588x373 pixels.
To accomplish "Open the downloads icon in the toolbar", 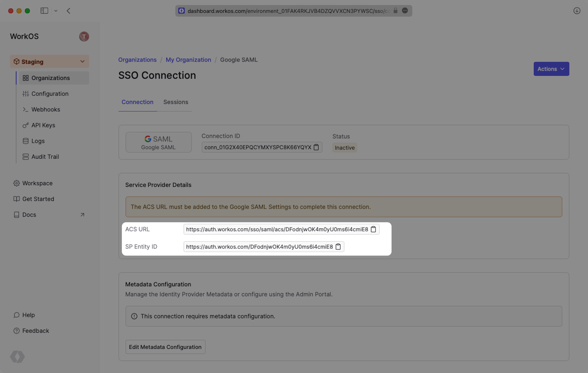I will [x=577, y=11].
